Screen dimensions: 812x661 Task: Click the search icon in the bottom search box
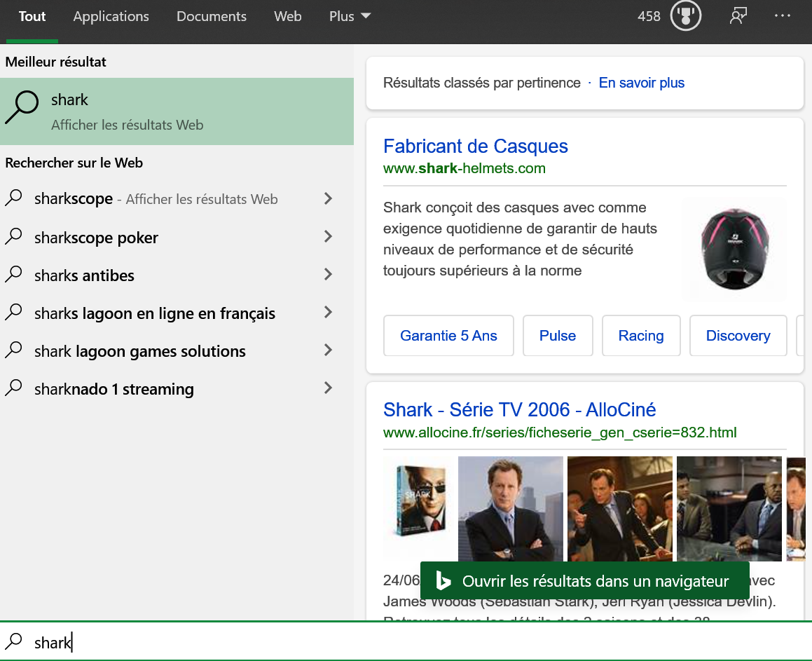coord(14,642)
